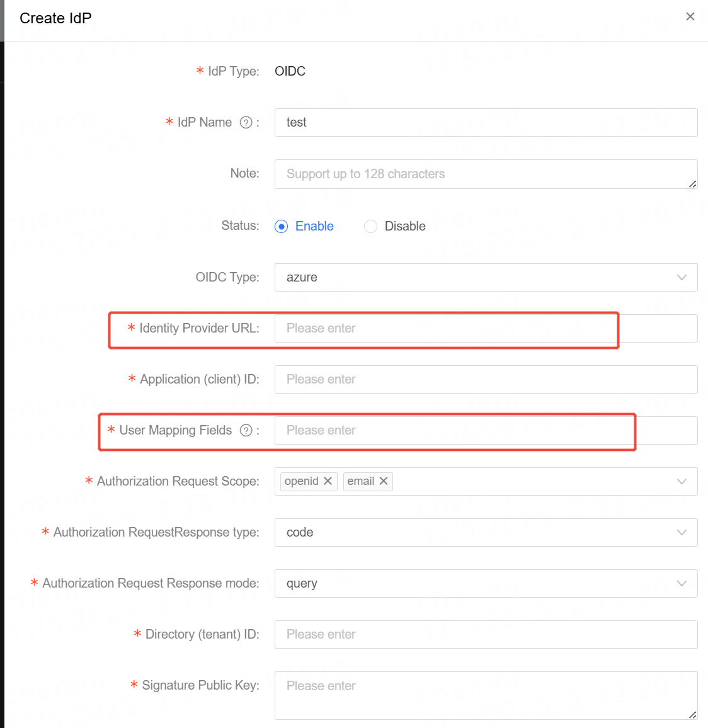708x728 pixels.
Task: Click the Enable link text
Action: (314, 226)
